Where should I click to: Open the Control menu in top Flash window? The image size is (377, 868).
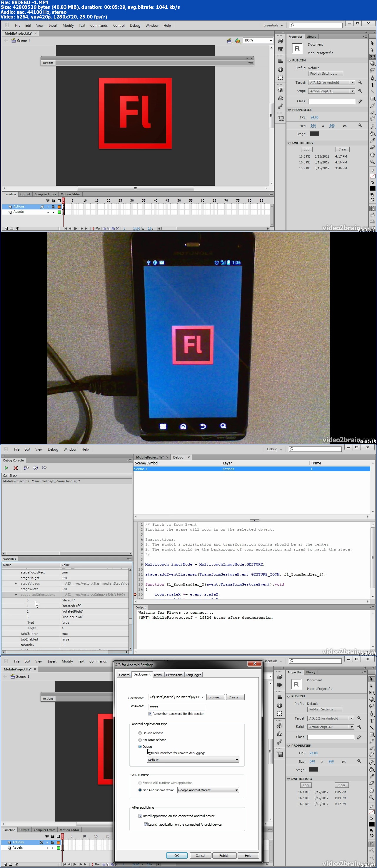click(x=119, y=26)
